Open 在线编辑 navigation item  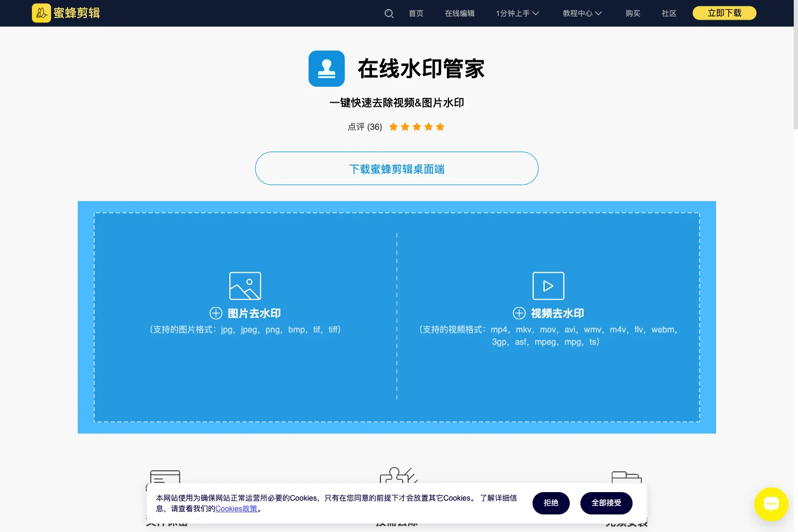click(460, 13)
